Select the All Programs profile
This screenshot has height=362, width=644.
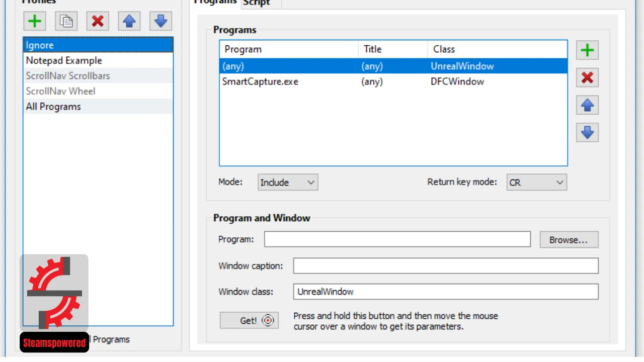coord(98,107)
